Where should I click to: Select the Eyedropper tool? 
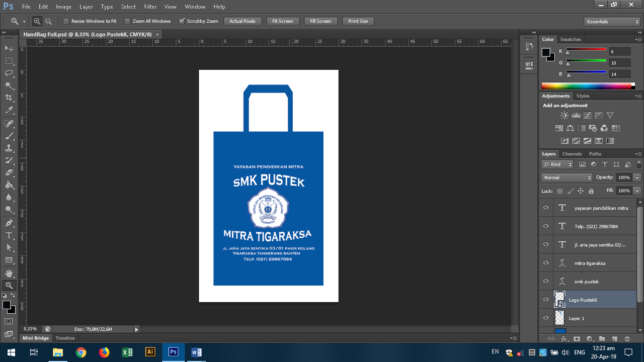[9, 110]
